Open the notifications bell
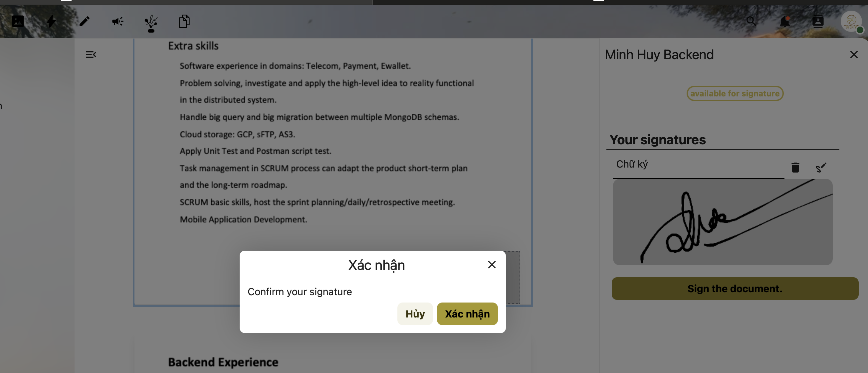This screenshot has height=373, width=868. coord(784,22)
